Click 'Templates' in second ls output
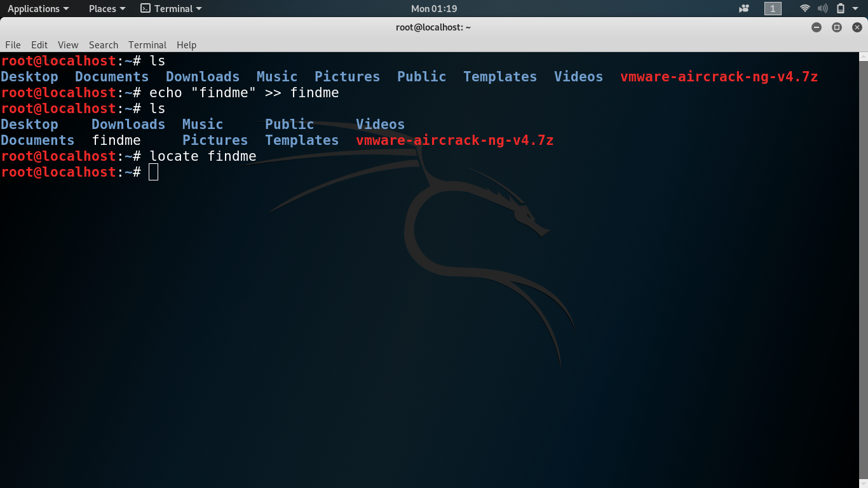Screen dimensions: 868x488 pos(302,140)
